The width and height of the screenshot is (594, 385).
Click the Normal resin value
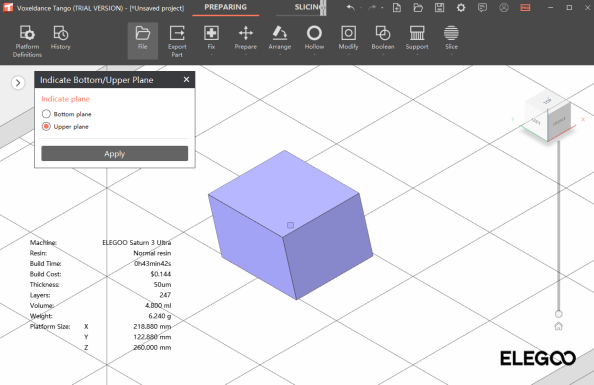tap(152, 253)
